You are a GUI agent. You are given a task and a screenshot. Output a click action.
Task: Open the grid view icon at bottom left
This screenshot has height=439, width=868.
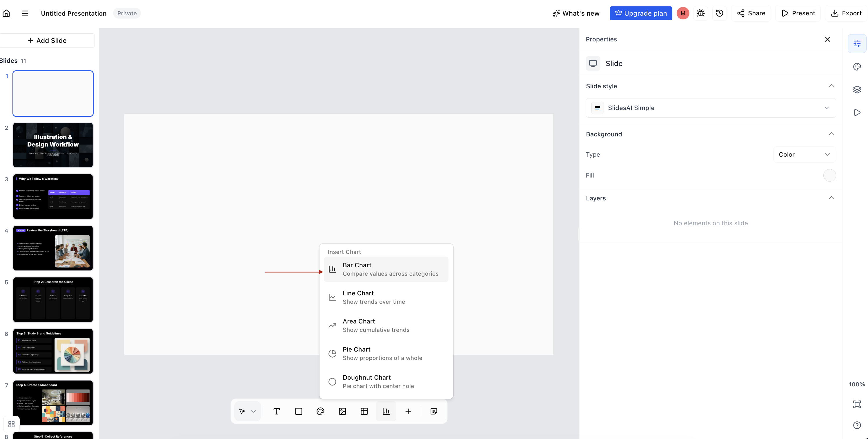point(12,424)
